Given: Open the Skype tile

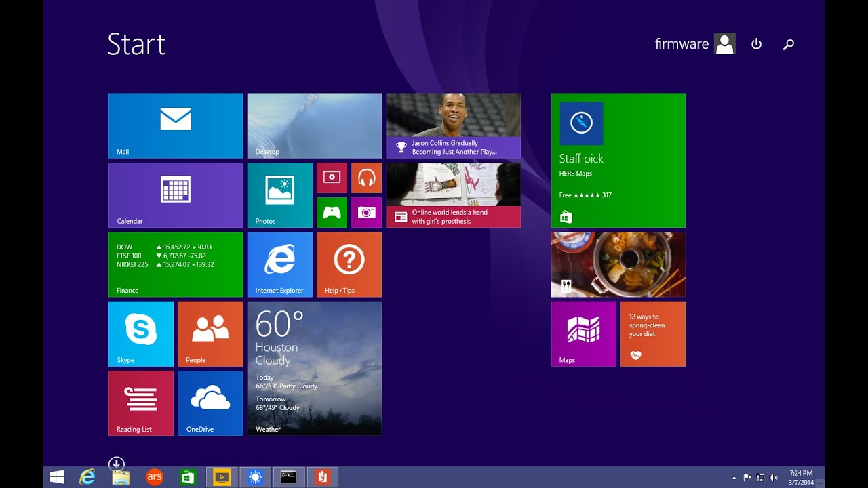Looking at the screenshot, I should (x=141, y=334).
